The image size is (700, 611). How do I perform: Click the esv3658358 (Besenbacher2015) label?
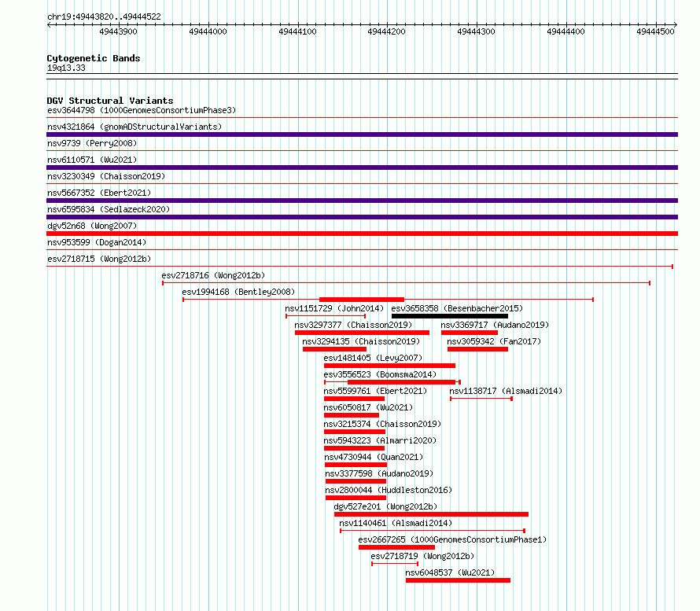(x=457, y=308)
